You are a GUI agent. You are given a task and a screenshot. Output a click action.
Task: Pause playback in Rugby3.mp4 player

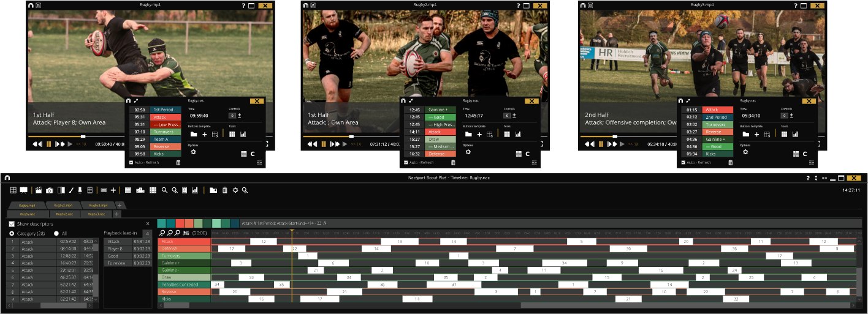[601, 144]
